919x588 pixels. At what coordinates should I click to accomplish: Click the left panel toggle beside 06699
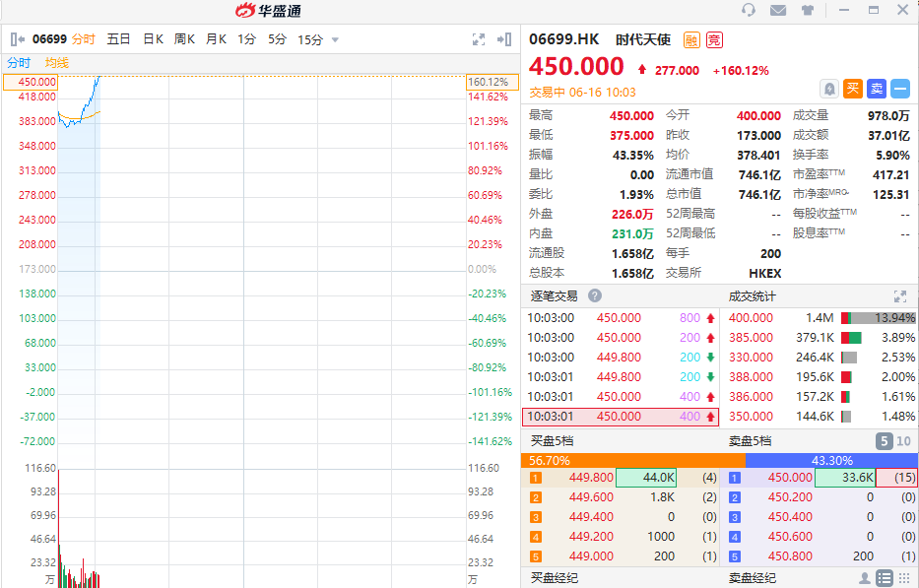coord(18,39)
